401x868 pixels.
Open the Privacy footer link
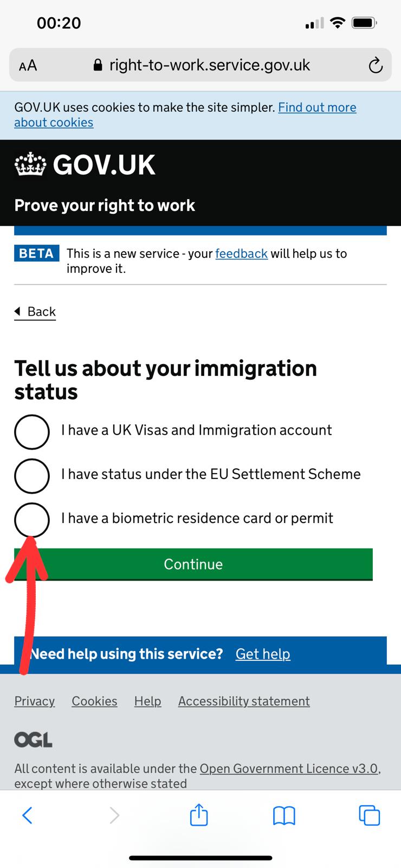pos(34,701)
